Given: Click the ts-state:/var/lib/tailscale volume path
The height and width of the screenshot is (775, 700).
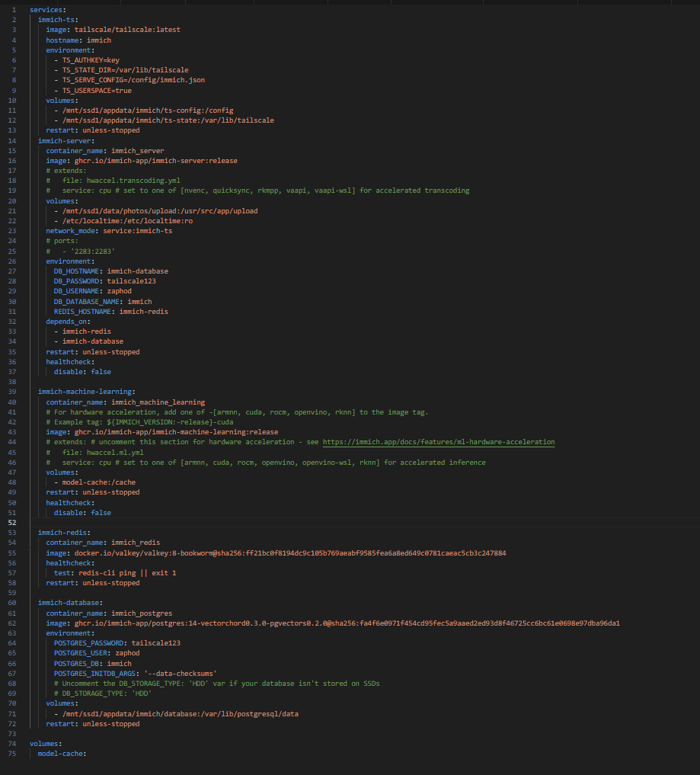Looking at the screenshot, I should click(168, 120).
